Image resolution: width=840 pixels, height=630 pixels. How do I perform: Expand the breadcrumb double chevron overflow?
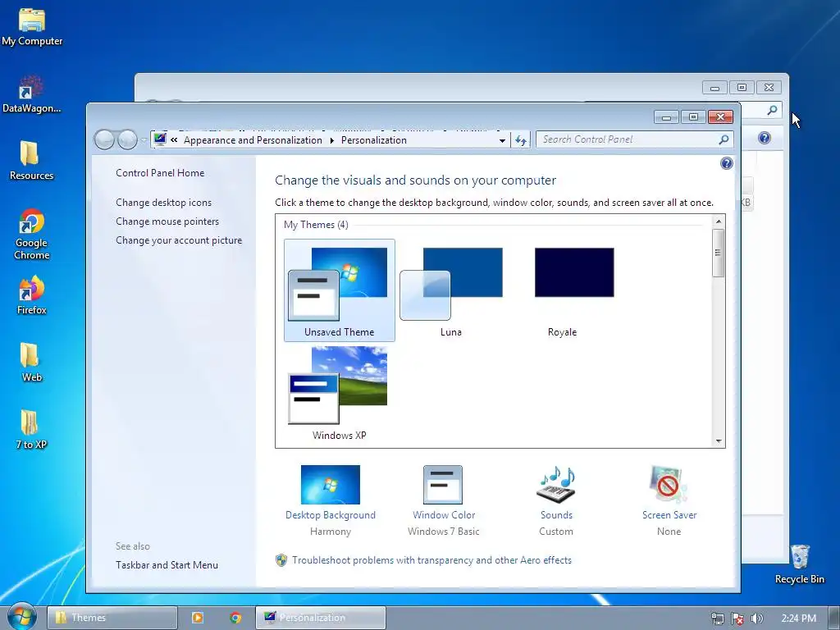click(174, 139)
